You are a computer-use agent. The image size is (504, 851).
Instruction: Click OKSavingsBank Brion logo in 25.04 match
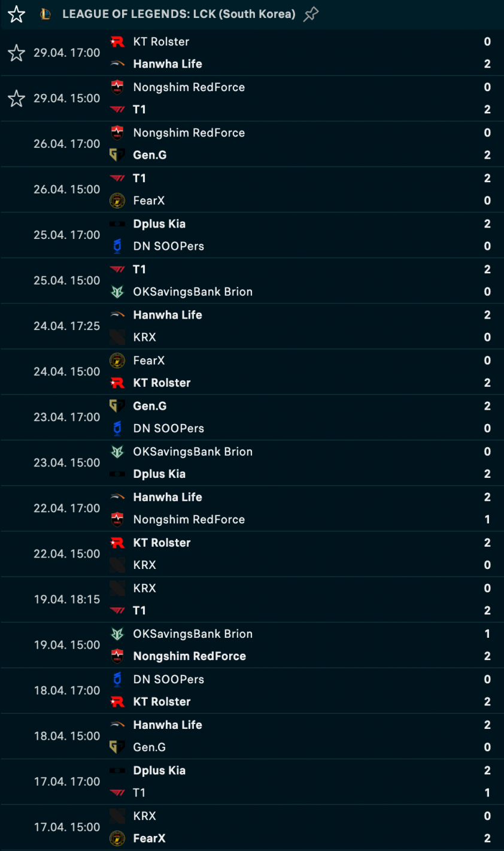tap(117, 292)
